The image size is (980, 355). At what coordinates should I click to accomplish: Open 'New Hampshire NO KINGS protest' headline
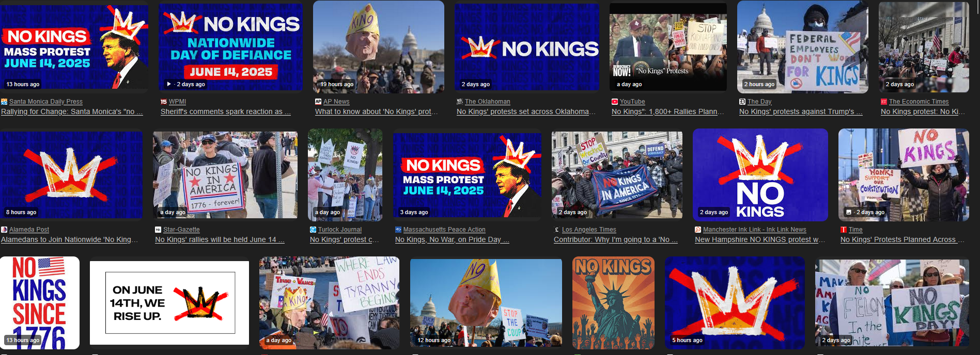pyautogui.click(x=760, y=239)
